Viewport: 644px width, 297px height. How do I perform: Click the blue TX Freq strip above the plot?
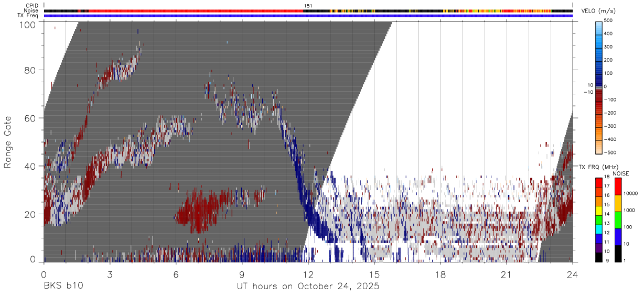point(308,16)
